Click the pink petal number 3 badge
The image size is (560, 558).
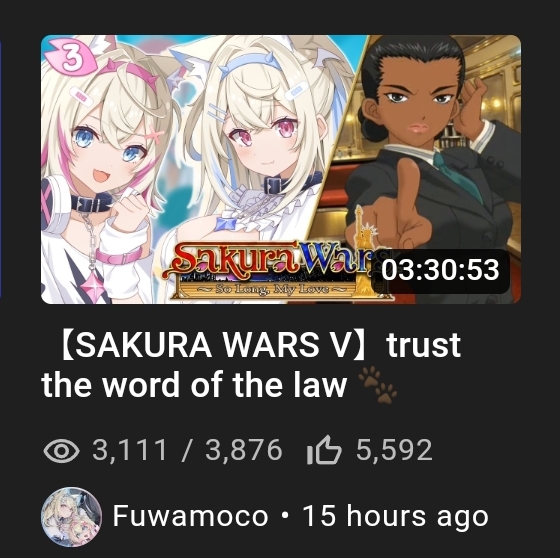70,56
